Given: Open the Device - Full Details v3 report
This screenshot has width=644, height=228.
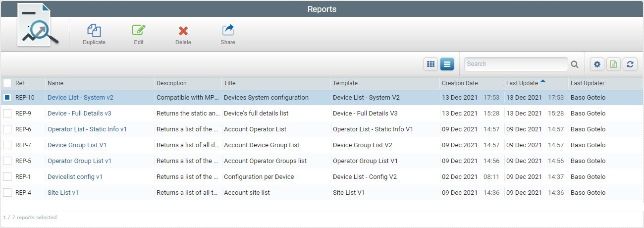Looking at the screenshot, I should point(79,114).
